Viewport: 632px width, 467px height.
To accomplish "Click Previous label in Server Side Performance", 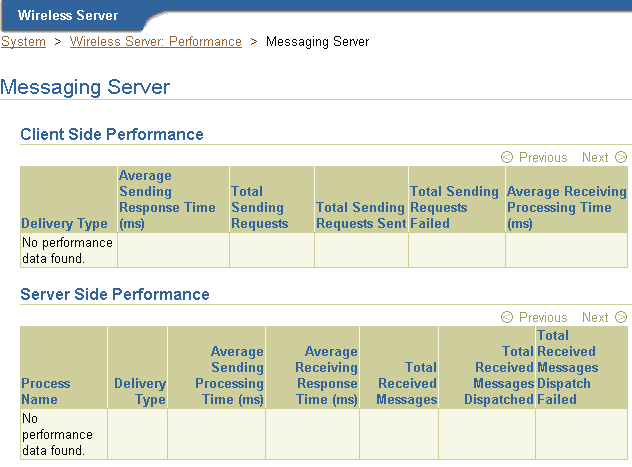I will coord(543,318).
